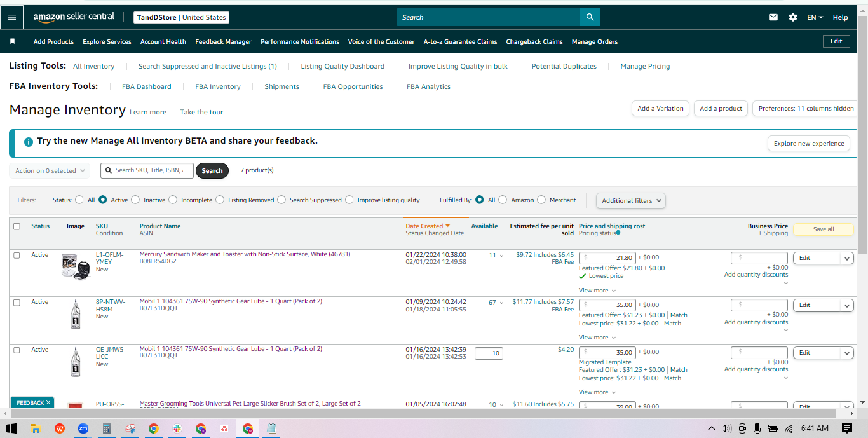The image size is (868, 438).
Task: Click the bookmark icon in favorites bar
Action: (x=12, y=41)
